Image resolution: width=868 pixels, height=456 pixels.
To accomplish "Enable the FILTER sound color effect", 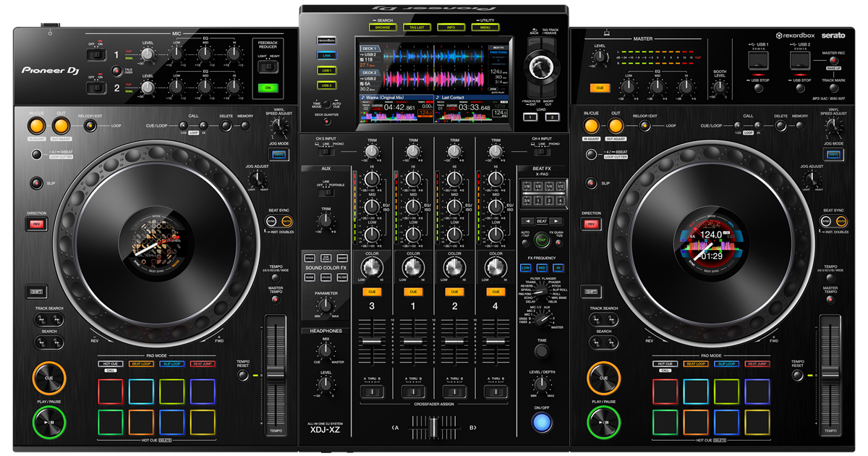I will [341, 276].
